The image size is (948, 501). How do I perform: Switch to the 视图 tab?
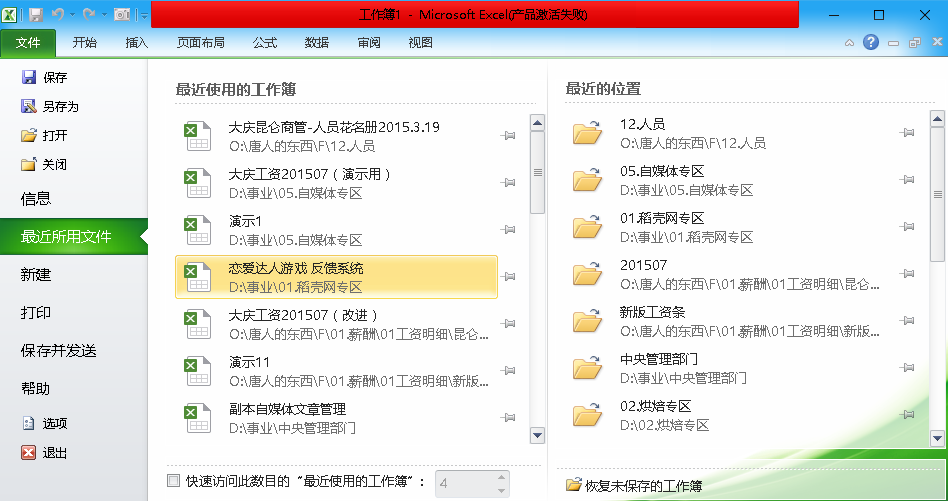(x=420, y=43)
